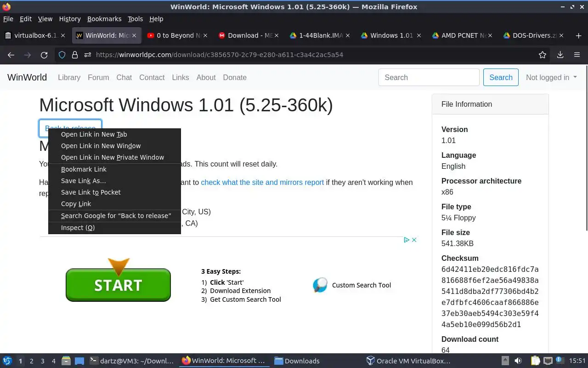Select 'Save Link to Pocket' option
Viewport: 588px width, 368px height.
114,192
